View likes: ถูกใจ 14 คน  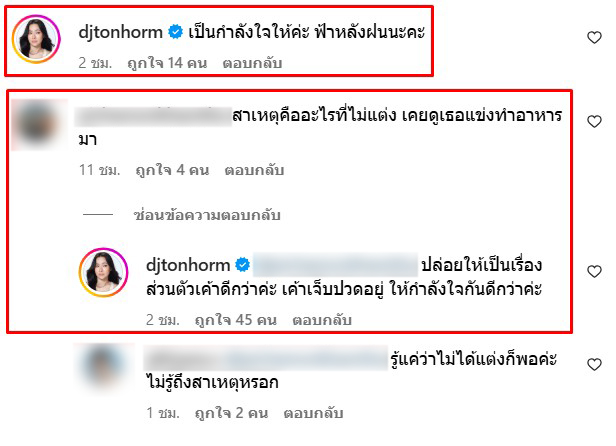point(167,63)
